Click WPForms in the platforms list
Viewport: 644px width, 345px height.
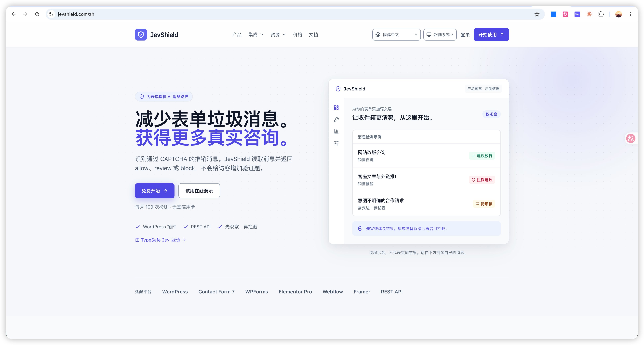256,292
